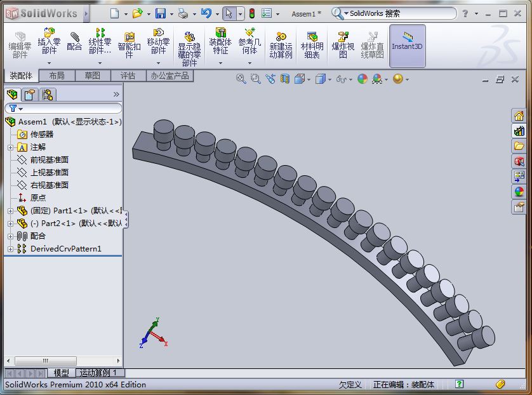Open the SolidWorks menu flyout arrow

[86, 13]
